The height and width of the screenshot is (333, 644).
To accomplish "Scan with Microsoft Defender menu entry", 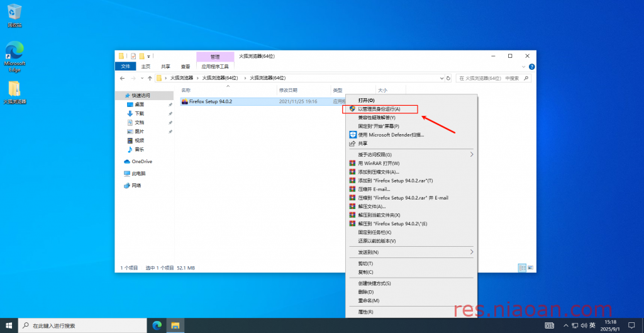I will click(411, 135).
